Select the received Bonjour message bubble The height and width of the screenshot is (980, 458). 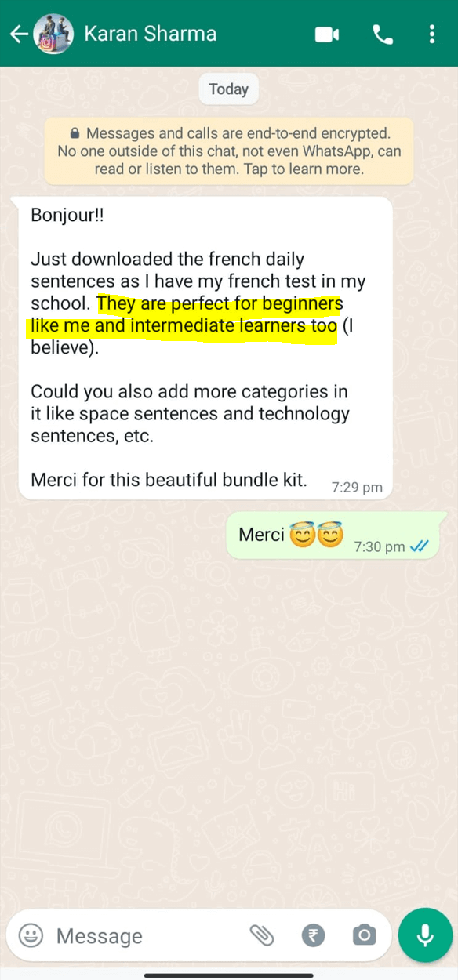coord(205,348)
